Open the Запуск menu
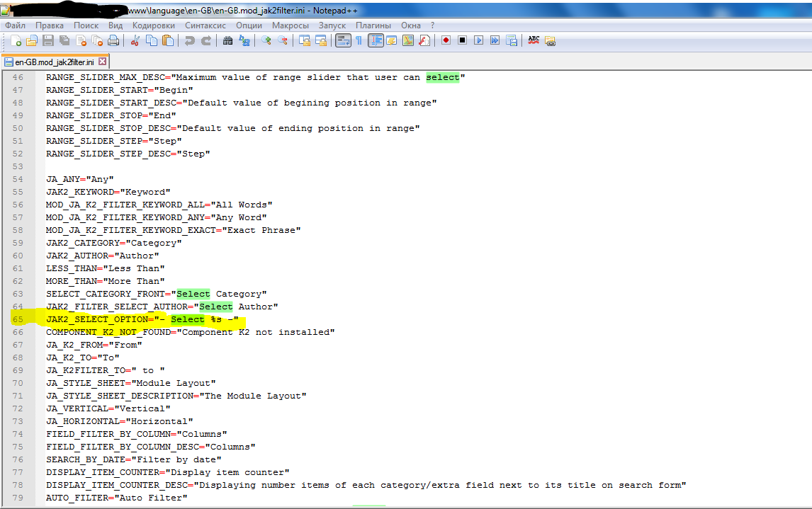 pyautogui.click(x=332, y=25)
